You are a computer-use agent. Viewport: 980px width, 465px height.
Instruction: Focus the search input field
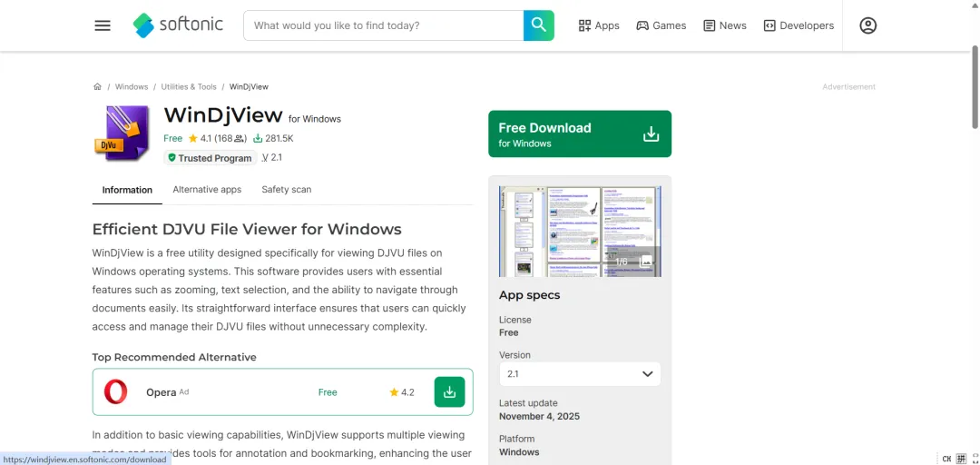[x=383, y=25]
